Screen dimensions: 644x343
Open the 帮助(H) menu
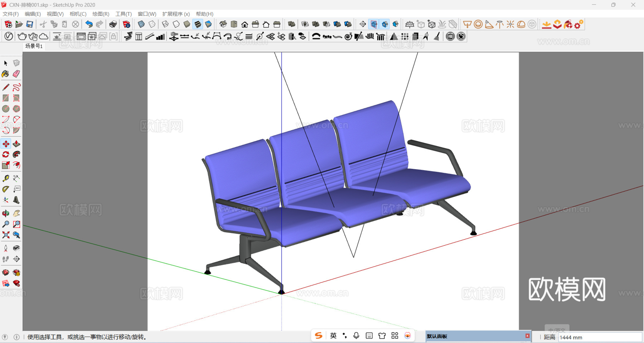coord(205,14)
